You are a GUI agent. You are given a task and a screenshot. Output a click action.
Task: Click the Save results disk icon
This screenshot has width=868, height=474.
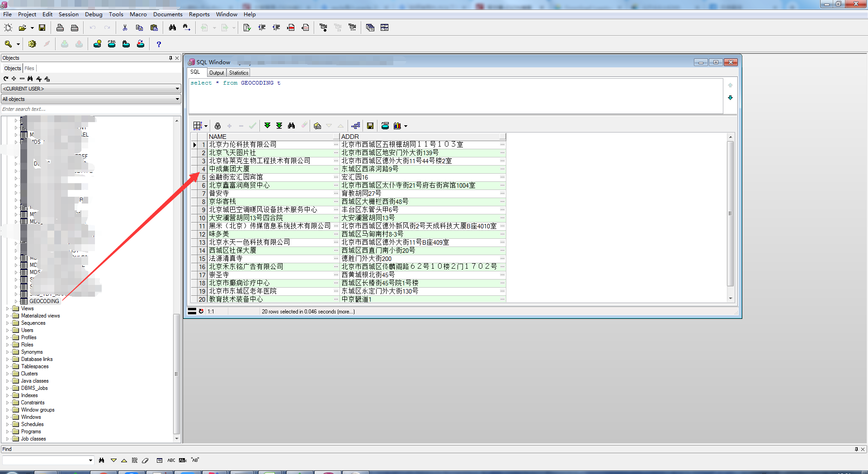coord(370,126)
